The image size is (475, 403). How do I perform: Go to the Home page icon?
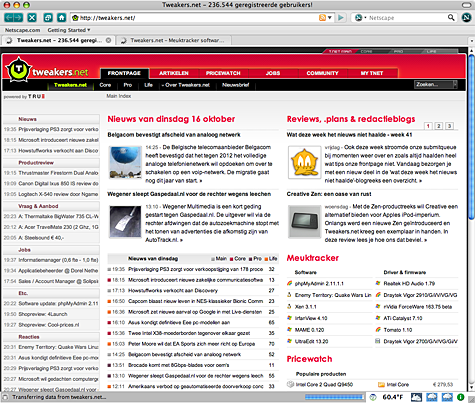click(61, 17)
